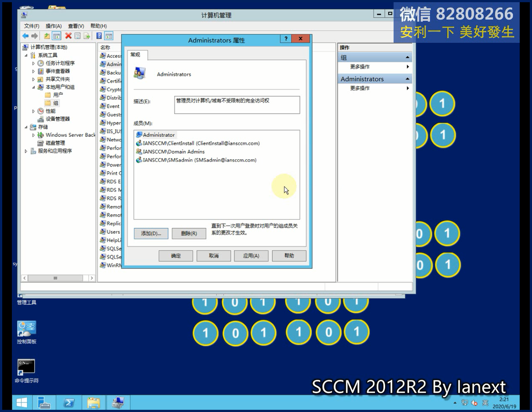Select the 组 folder in tree

click(x=51, y=103)
